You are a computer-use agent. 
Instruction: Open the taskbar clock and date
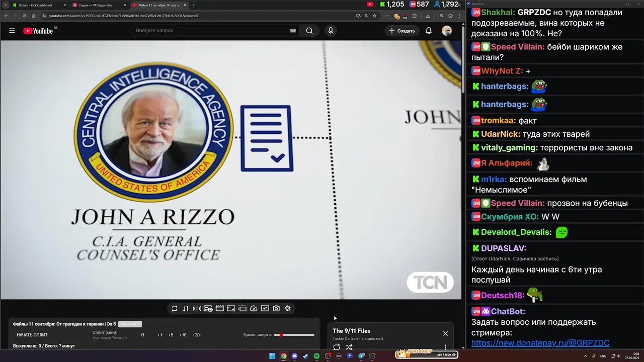point(632,355)
